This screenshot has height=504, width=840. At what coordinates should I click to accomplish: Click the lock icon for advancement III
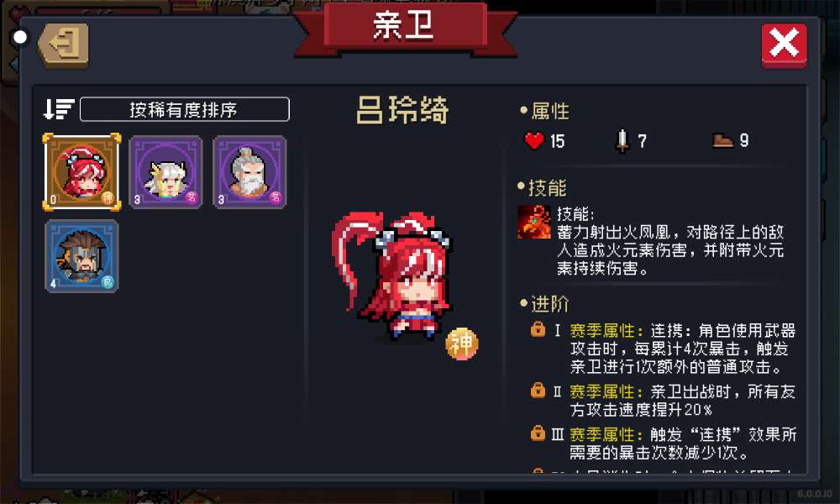[538, 433]
